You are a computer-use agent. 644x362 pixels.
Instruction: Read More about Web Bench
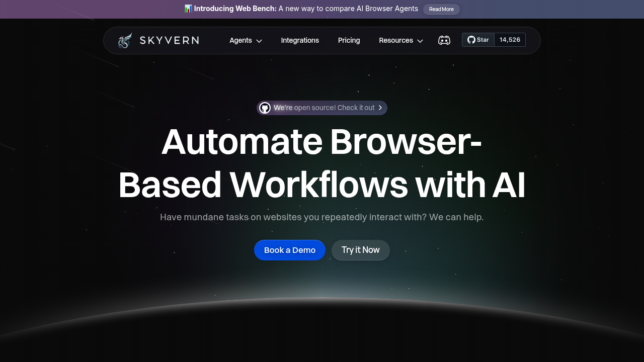(x=441, y=9)
